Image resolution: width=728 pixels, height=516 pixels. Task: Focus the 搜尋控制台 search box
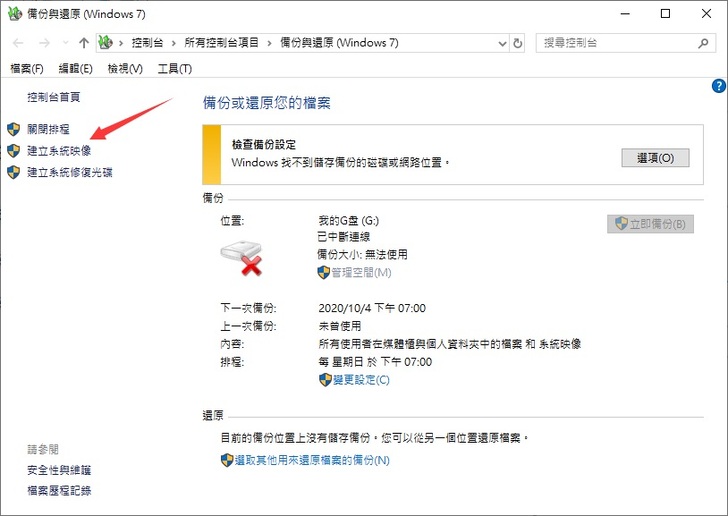[x=625, y=43]
